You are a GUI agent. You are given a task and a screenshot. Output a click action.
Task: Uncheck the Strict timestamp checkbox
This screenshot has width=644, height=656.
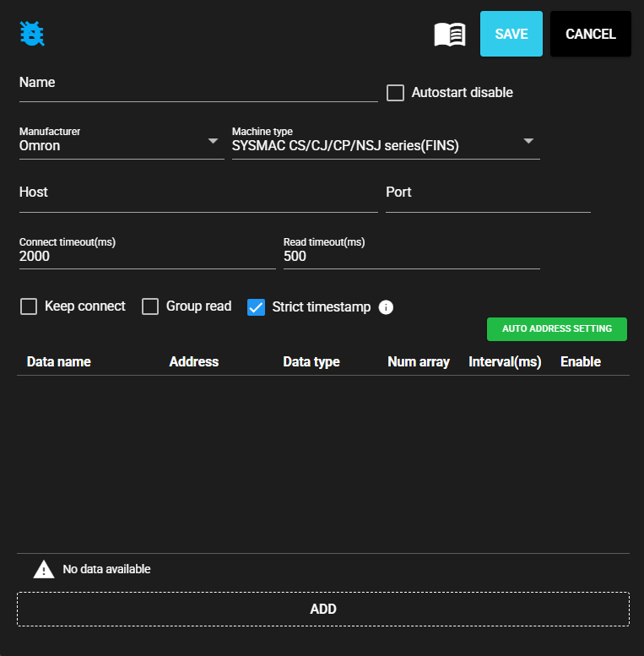click(x=257, y=307)
